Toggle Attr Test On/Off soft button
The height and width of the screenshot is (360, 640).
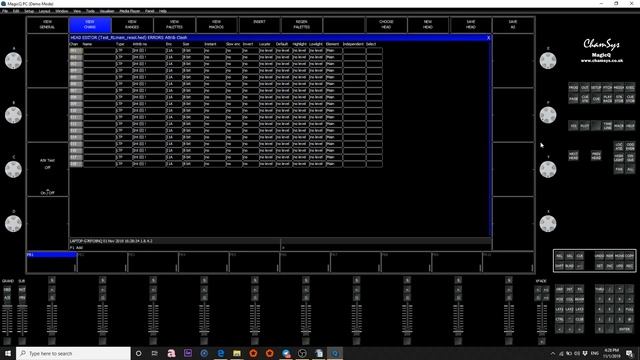point(47,169)
